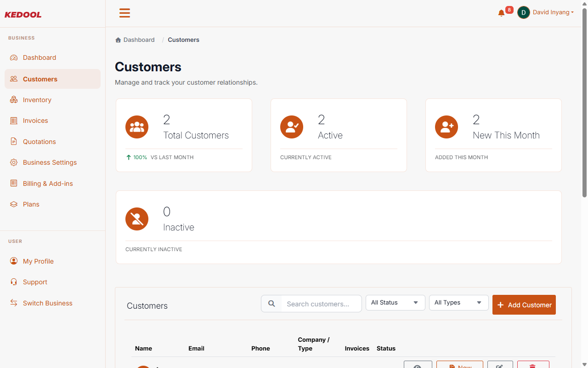The width and height of the screenshot is (588, 368).
Task: Click the David Inyang avatar circle
Action: (x=524, y=12)
